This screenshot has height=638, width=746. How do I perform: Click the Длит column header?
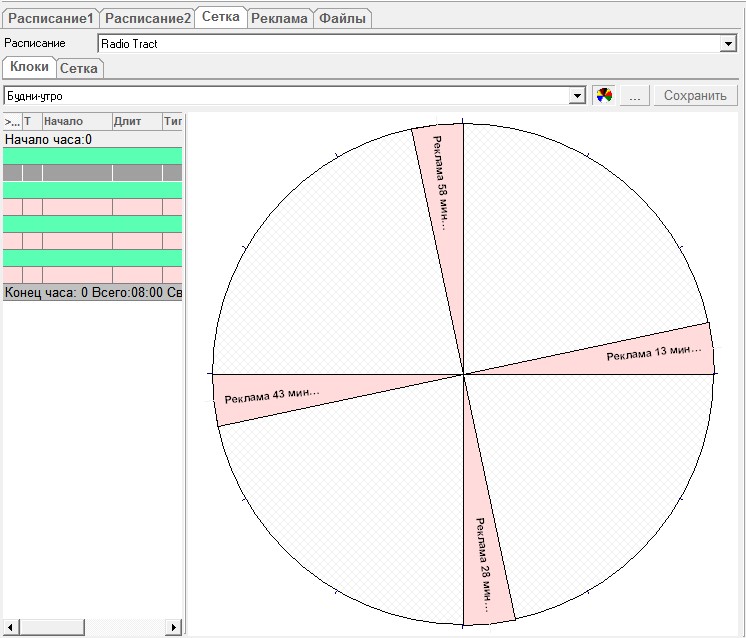137,121
